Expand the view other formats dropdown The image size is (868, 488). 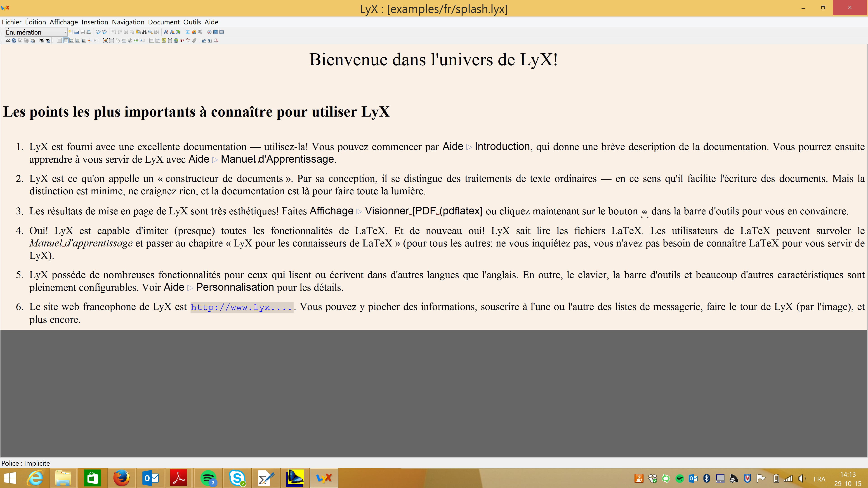[x=42, y=40]
